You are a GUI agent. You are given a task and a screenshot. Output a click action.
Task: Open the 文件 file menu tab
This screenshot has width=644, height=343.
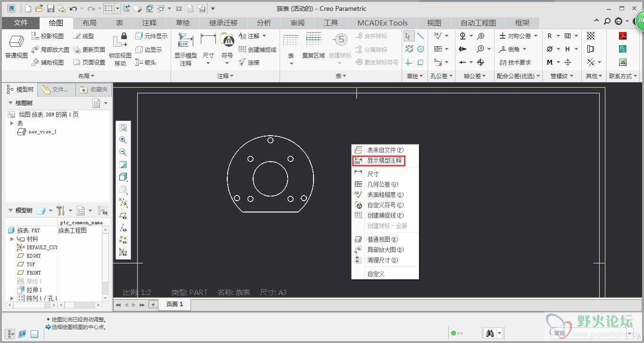pos(21,23)
